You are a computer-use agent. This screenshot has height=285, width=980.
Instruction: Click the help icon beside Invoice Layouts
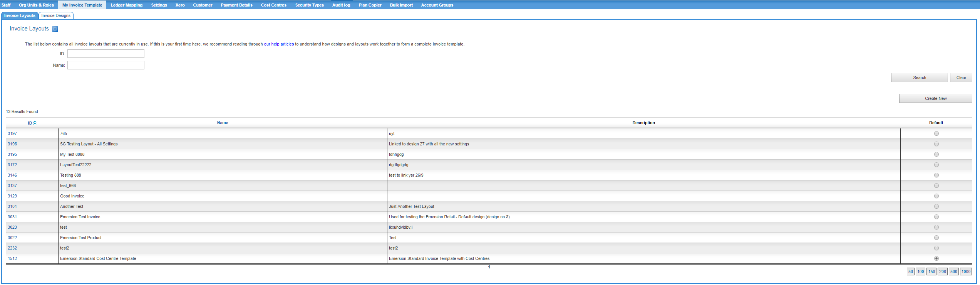coord(55,29)
